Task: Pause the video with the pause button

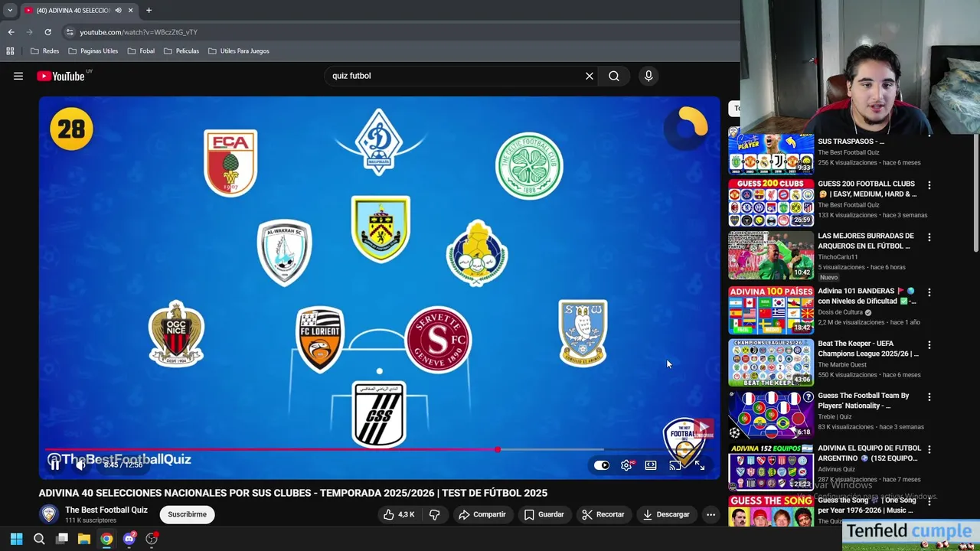Action: pyautogui.click(x=54, y=465)
